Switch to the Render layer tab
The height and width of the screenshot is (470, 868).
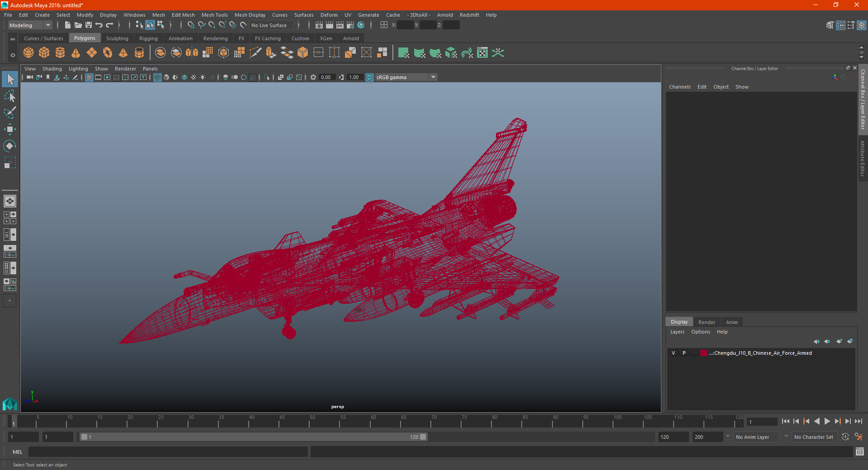click(x=707, y=322)
